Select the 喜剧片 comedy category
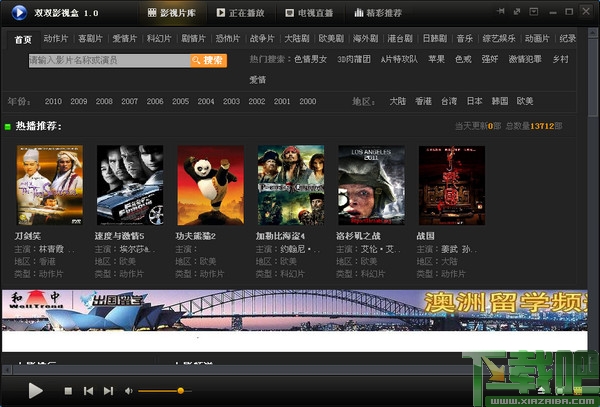600x407 pixels. (x=90, y=39)
